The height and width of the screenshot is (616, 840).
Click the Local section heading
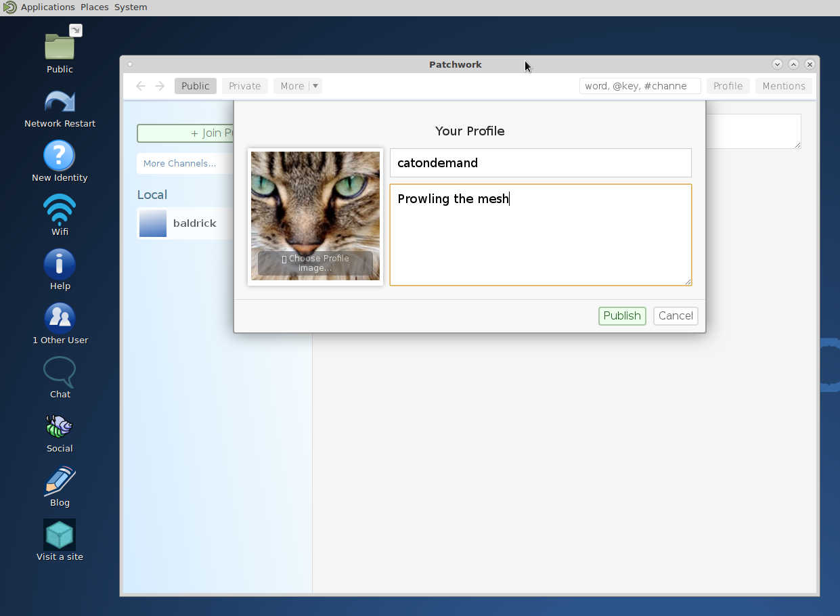152,195
